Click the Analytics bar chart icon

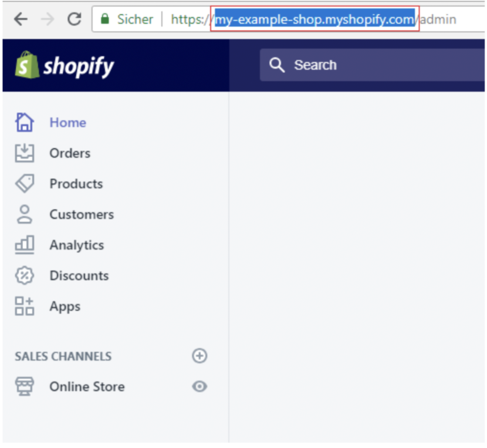(x=24, y=245)
